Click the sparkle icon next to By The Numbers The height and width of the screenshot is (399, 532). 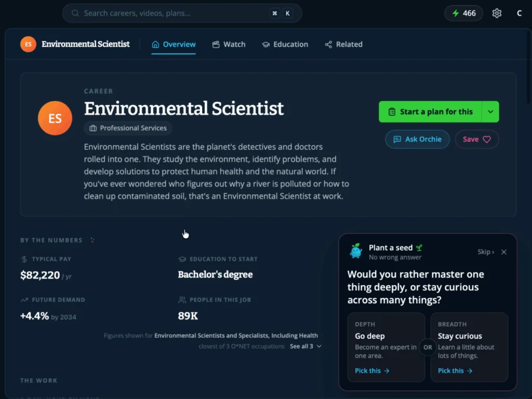point(92,240)
